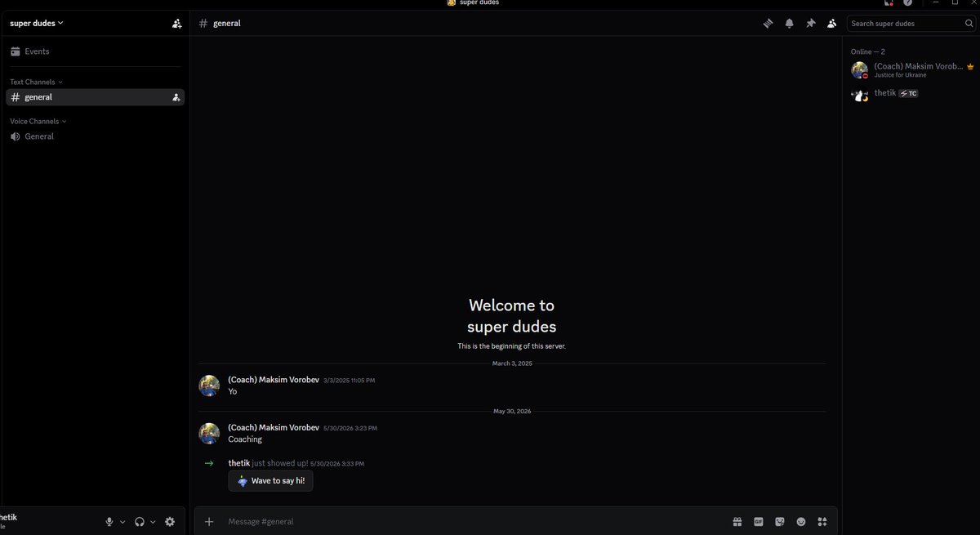Click the Coaching message text
This screenshot has height=535, width=980.
coord(245,439)
